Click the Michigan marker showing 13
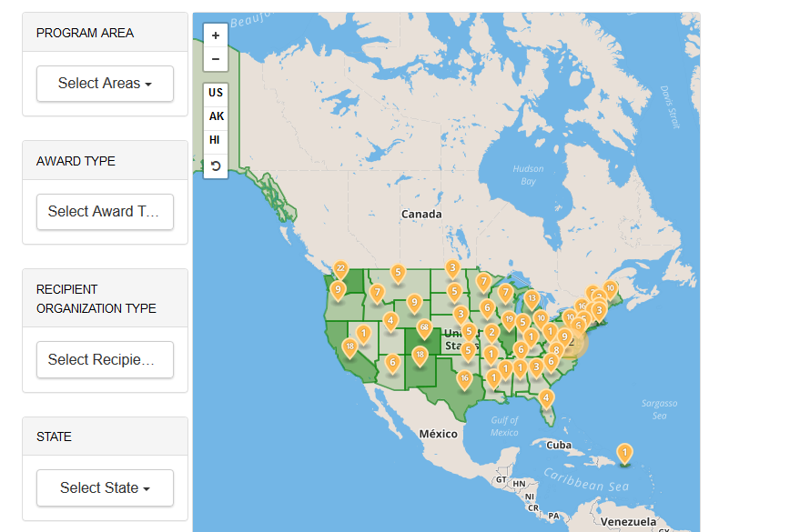 (x=531, y=298)
